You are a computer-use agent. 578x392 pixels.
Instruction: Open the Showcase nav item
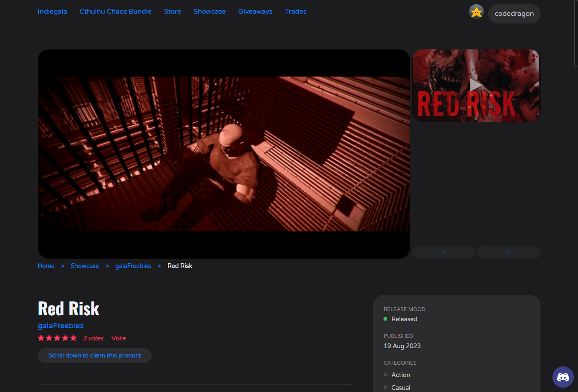tap(210, 12)
